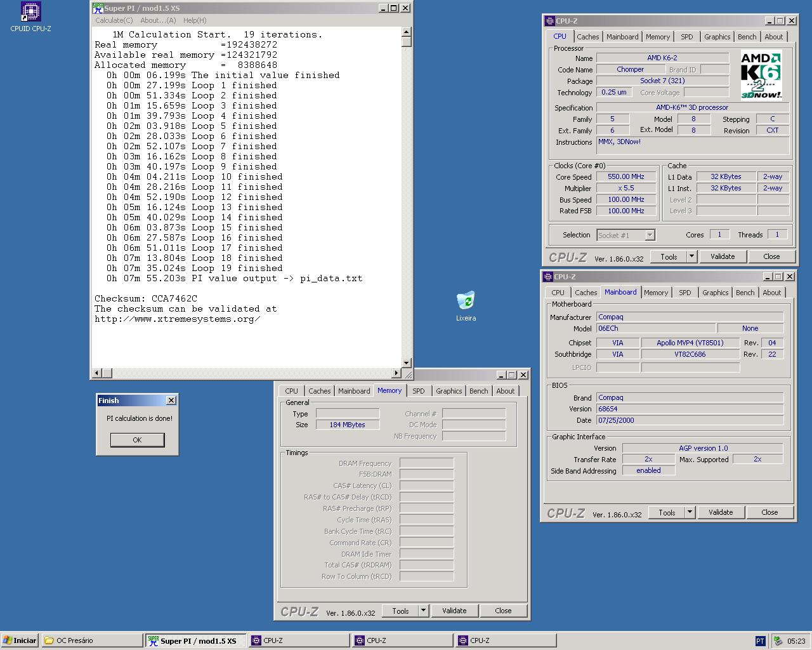Click the 05:23 clock in tray
This screenshot has height=650, width=812.
click(796, 641)
